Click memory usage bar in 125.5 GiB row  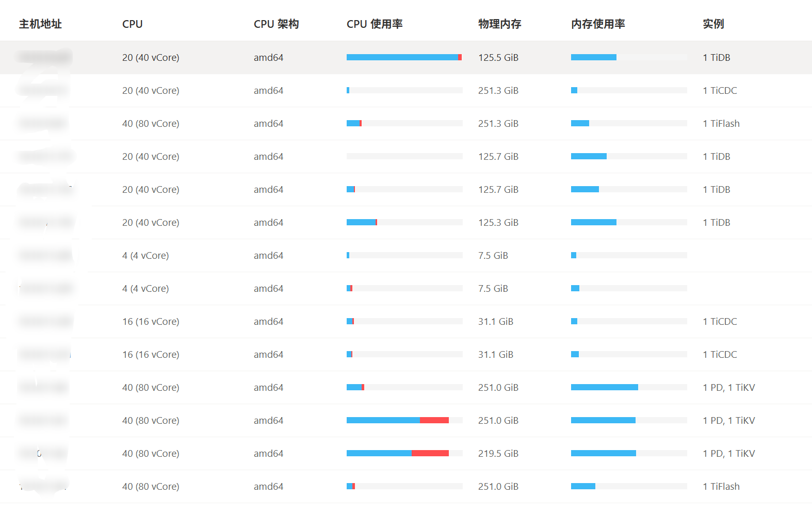point(629,57)
